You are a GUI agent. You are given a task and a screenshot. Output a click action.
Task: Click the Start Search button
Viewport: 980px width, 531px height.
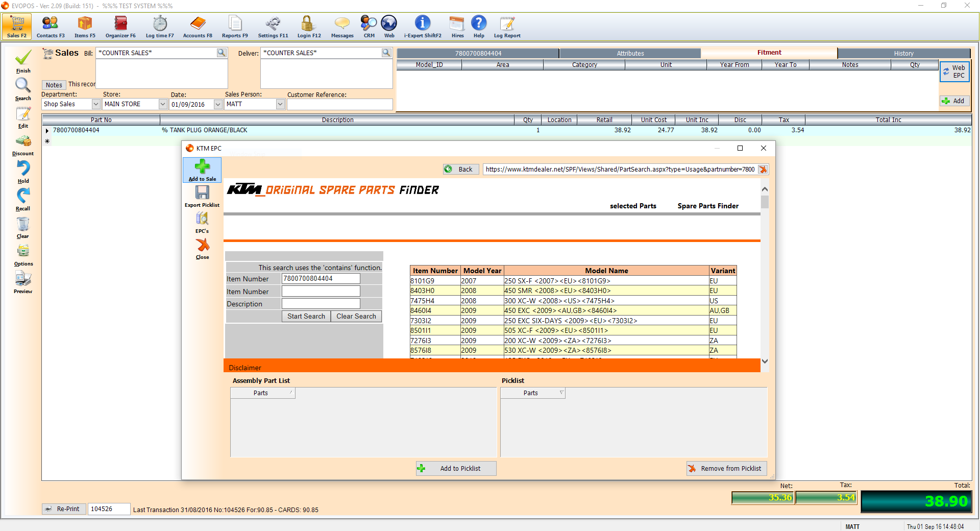click(x=306, y=317)
